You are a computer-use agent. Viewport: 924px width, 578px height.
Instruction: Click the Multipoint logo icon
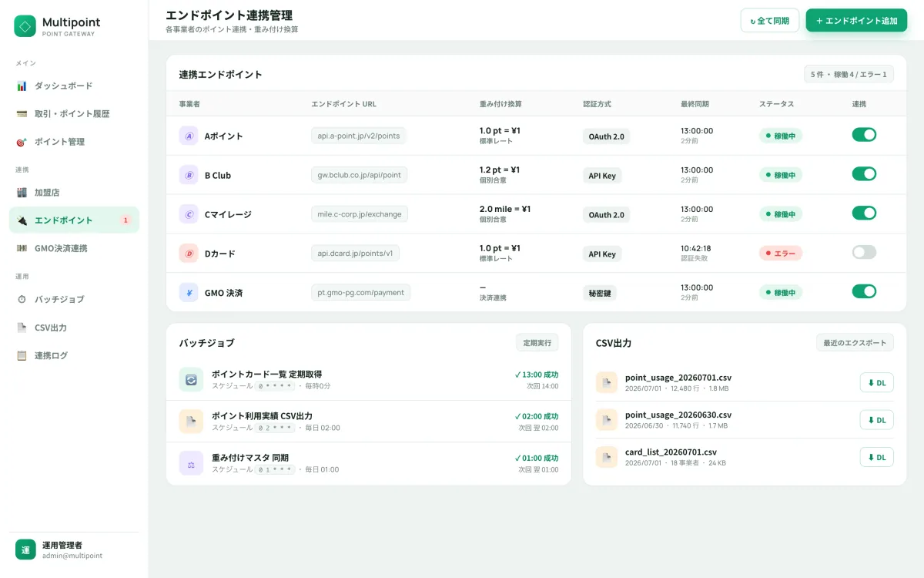(25, 26)
